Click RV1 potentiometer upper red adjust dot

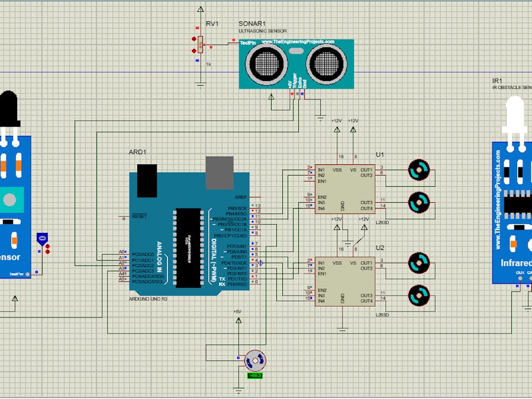(x=194, y=39)
